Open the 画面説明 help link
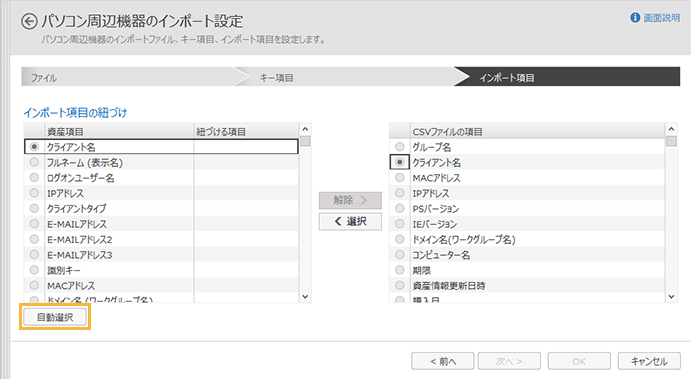Screen dimensions: 691x379 661,18
